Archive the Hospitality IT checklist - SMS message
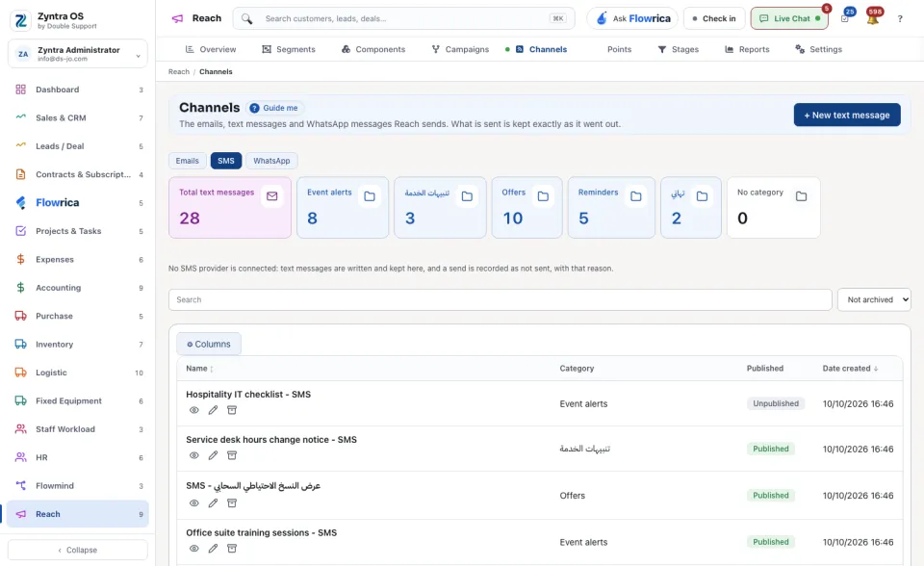The height and width of the screenshot is (566, 924). pos(232,410)
